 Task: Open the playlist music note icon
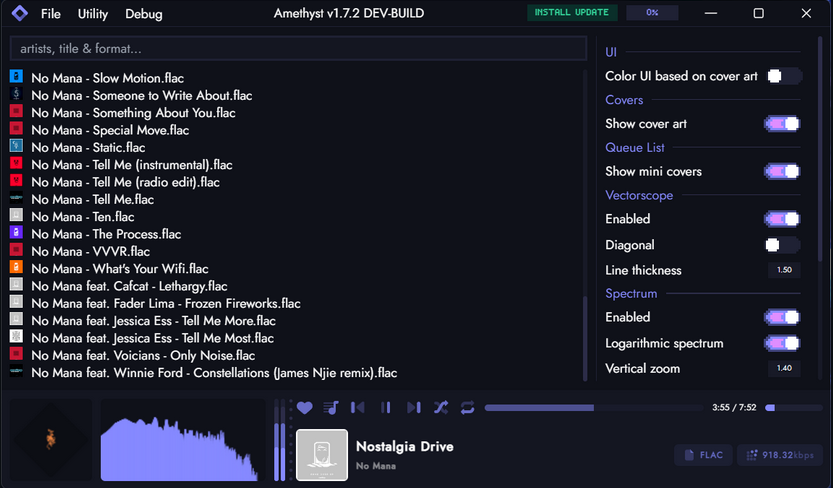coord(331,408)
